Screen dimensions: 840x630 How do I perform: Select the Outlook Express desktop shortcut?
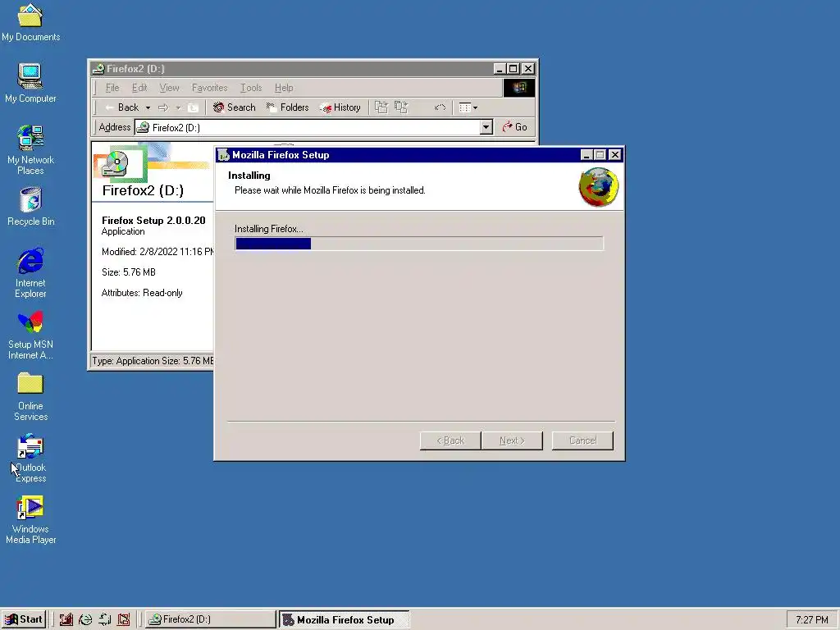point(30,458)
